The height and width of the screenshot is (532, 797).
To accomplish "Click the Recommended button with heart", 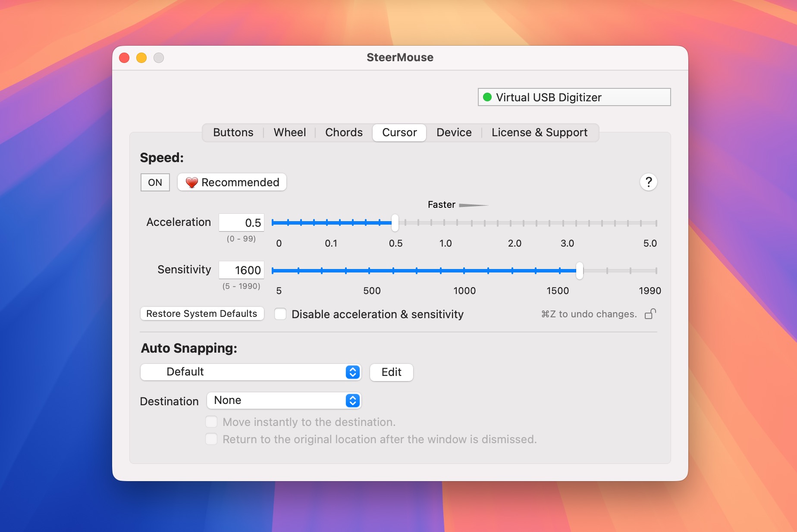I will pyautogui.click(x=232, y=182).
